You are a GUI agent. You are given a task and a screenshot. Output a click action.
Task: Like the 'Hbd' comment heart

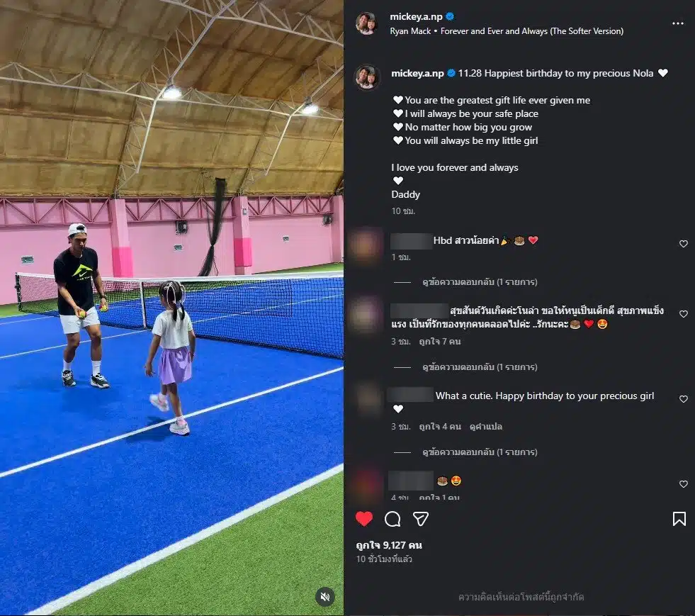pyautogui.click(x=684, y=243)
